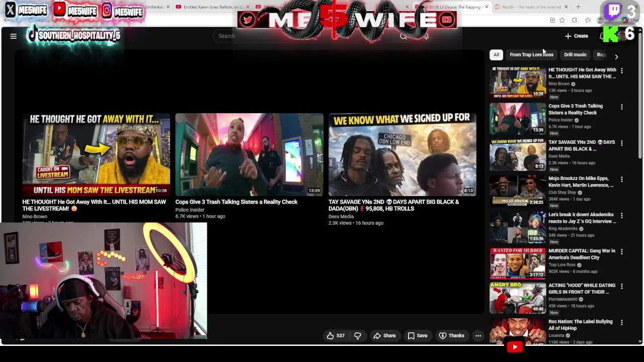The image size is (644, 362).
Task: Open end-screen title TAY SAVAGE YNs 2ND DAYS APART
Action: (393, 205)
